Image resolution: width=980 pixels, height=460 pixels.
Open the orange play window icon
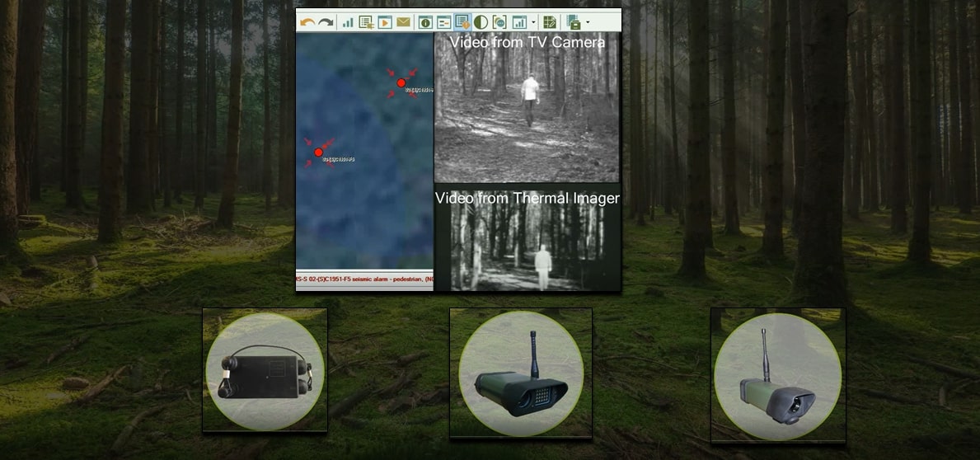coord(384,22)
